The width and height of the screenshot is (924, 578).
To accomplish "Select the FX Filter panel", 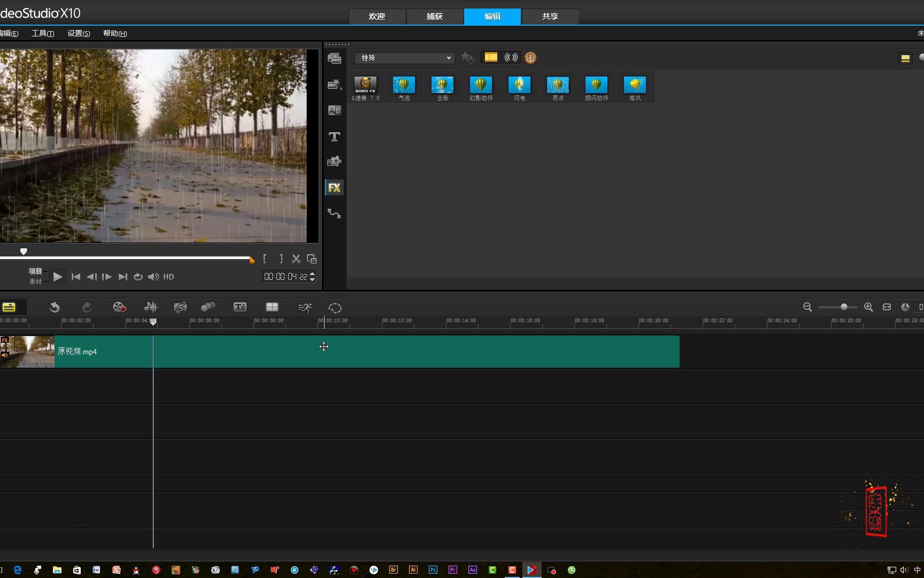I will tap(334, 188).
